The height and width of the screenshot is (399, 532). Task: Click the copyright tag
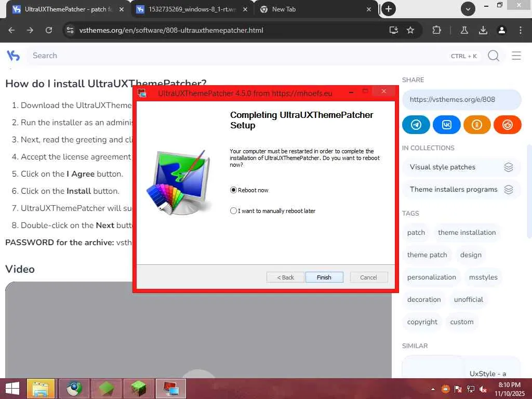coord(422,322)
